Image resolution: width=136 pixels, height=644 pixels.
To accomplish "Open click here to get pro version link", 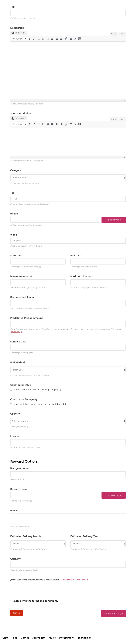I will [74, 580].
